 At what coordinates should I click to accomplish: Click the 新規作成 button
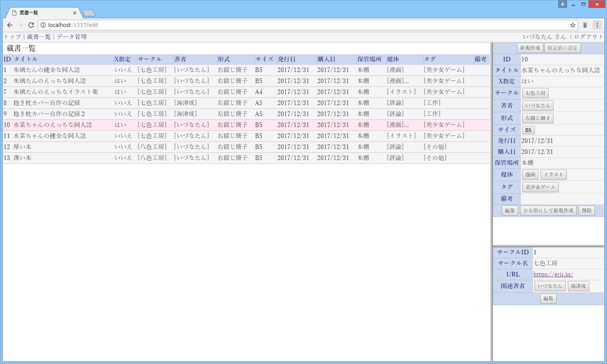coord(530,48)
